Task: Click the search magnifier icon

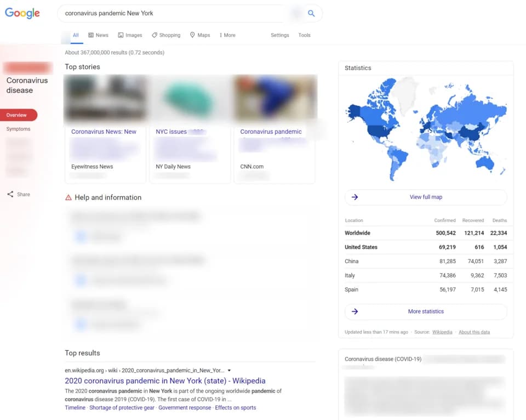Action: coord(311,13)
